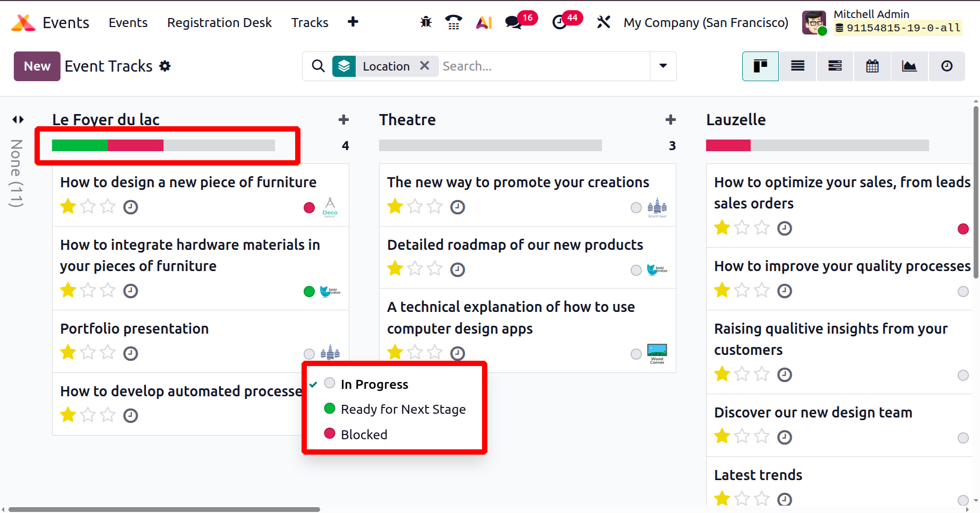Viewport: 980px width, 513px height.
Task: Open the activity clock view icon
Action: click(x=947, y=66)
